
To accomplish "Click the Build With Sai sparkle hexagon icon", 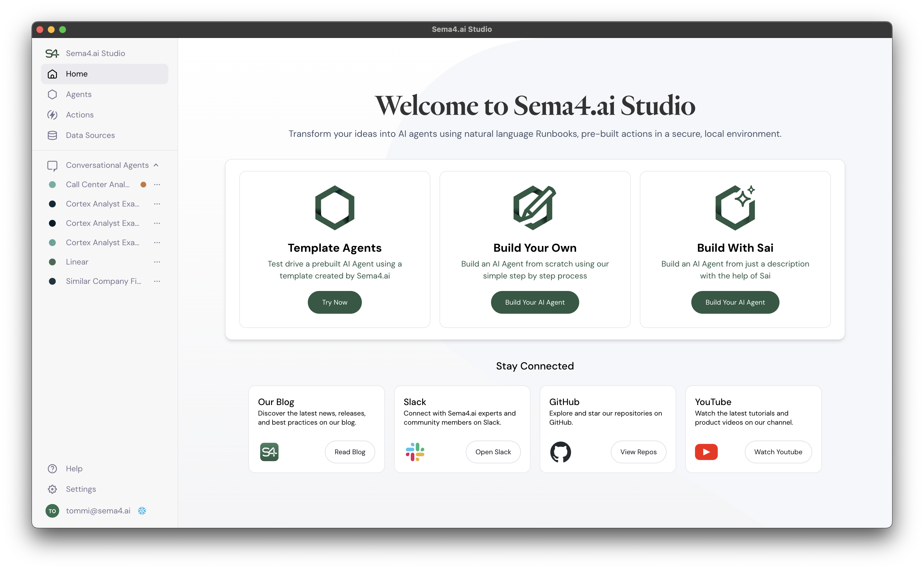I will tap(735, 208).
